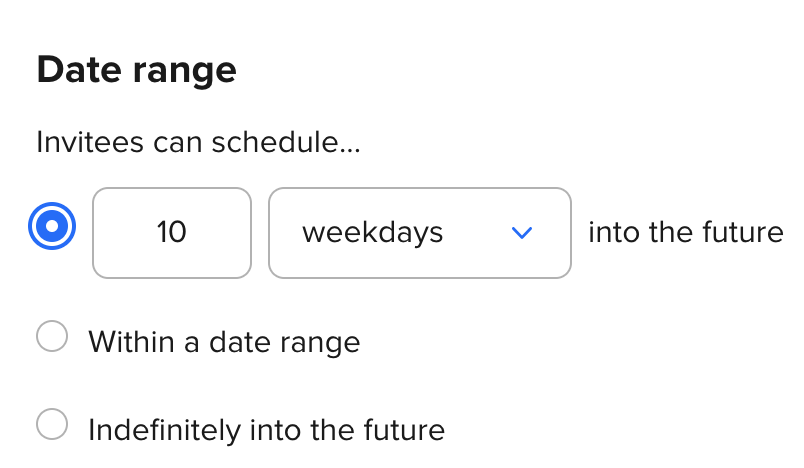Click the word "Within" in the second option
Screen dimensions: 804x468
(x=127, y=342)
